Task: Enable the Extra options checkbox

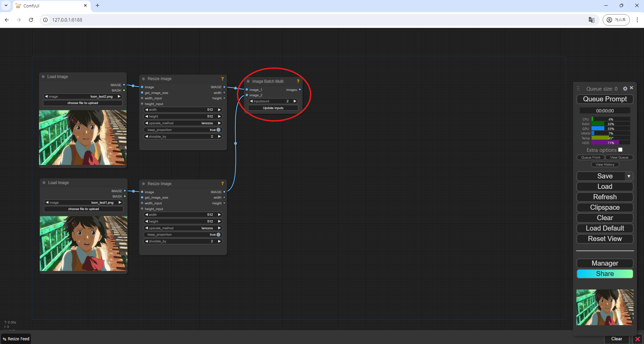Action: click(620, 150)
